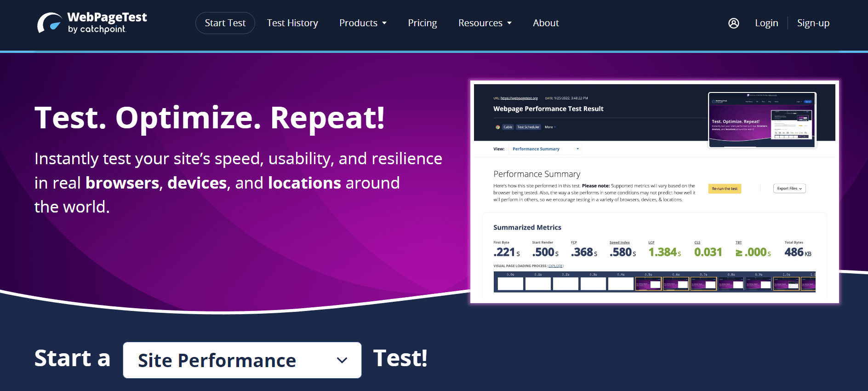Open the Pricing page

[422, 23]
